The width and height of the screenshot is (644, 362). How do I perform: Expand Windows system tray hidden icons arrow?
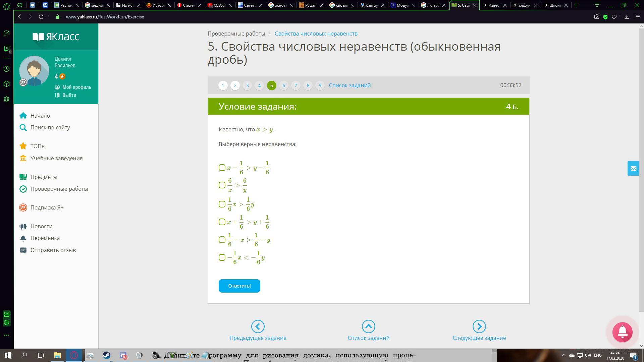pyautogui.click(x=563, y=355)
